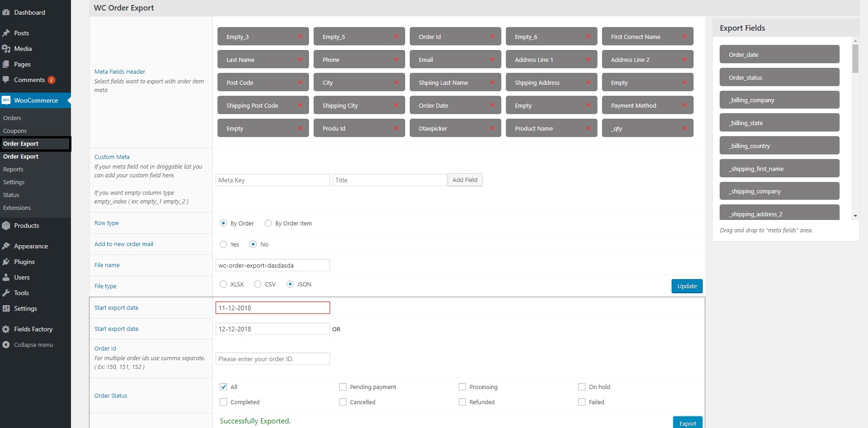Go to WooCommerce Orders
Screen dimensions: 868x428
(x=12, y=118)
